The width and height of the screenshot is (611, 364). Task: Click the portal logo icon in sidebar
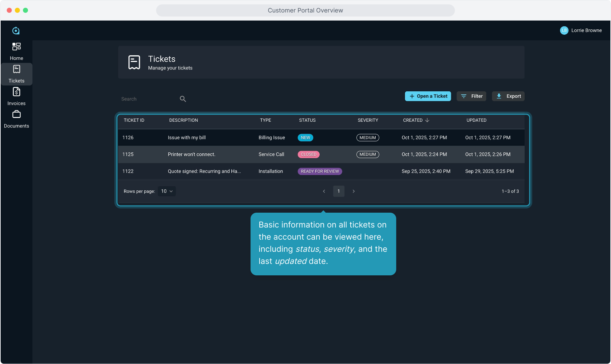point(16,31)
